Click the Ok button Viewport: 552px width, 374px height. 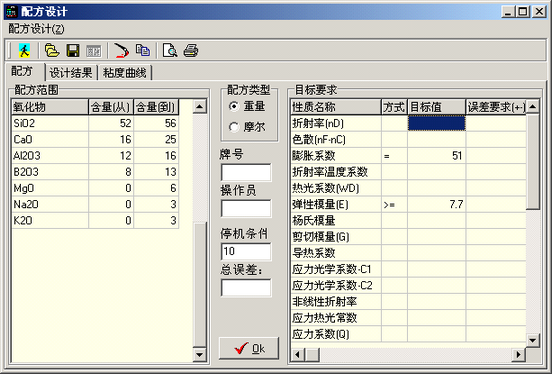pyautogui.click(x=249, y=349)
